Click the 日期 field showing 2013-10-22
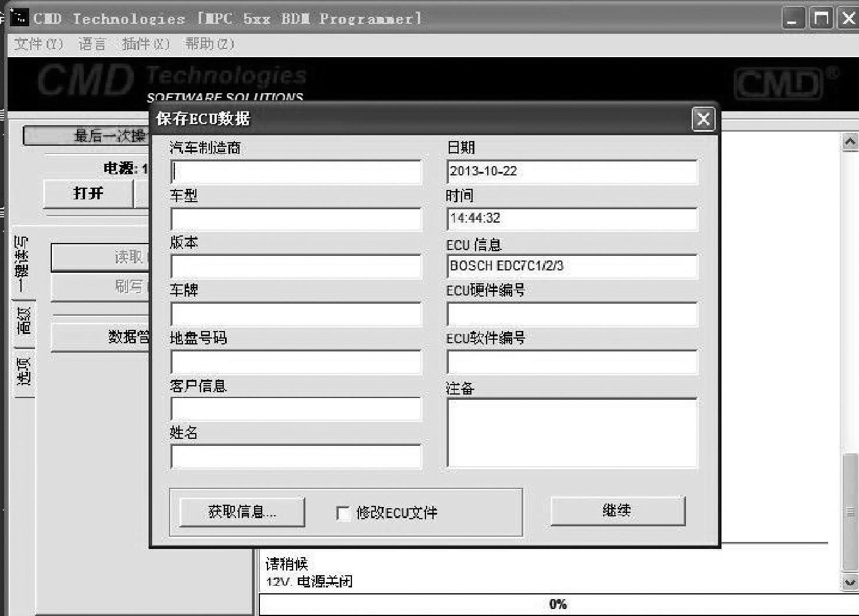This screenshot has width=859, height=616. click(x=572, y=172)
